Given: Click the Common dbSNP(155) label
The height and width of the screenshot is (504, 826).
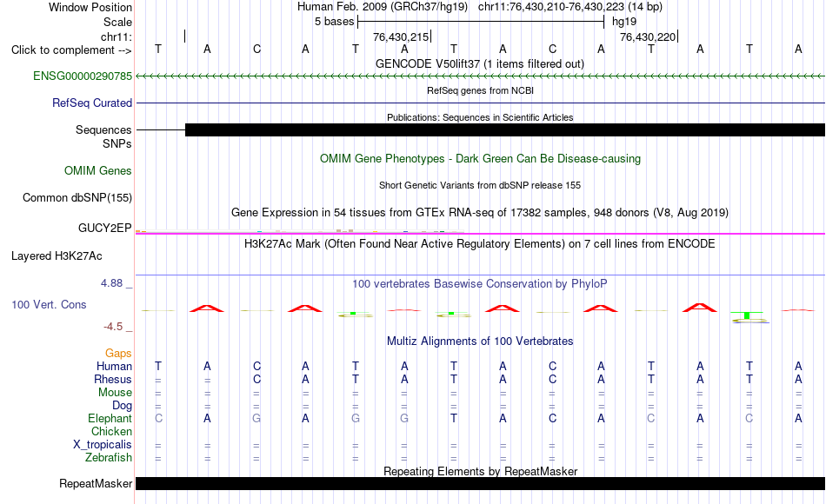Looking at the screenshot, I should (77, 197).
